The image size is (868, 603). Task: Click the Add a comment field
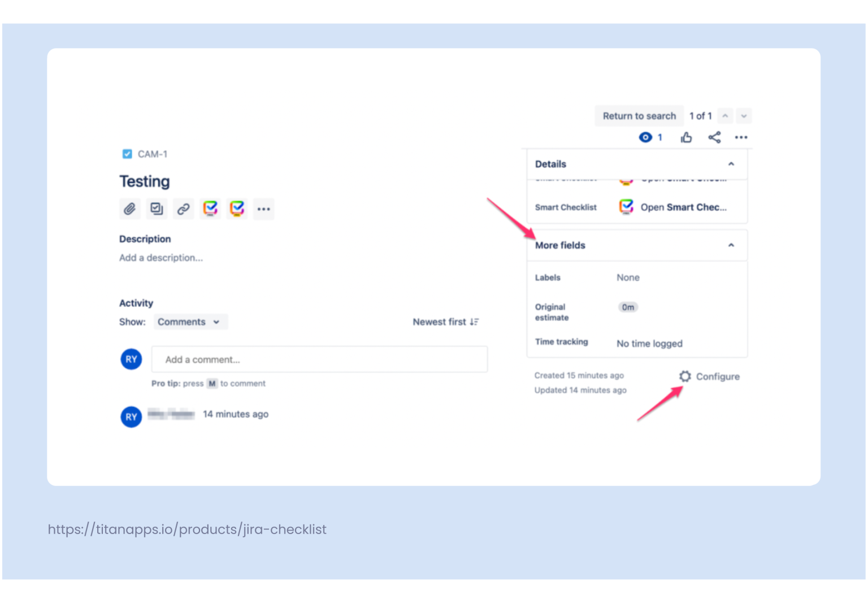click(319, 359)
